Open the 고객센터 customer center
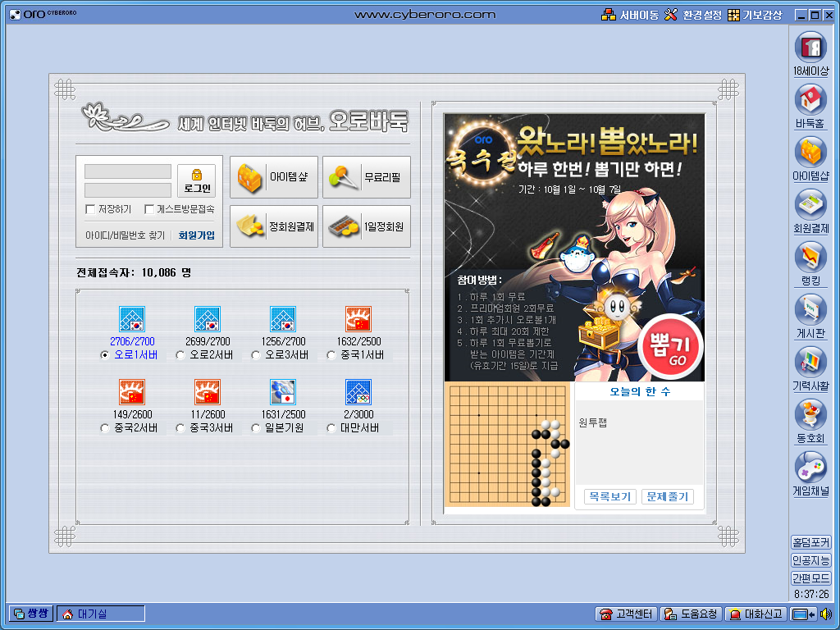 626,614
